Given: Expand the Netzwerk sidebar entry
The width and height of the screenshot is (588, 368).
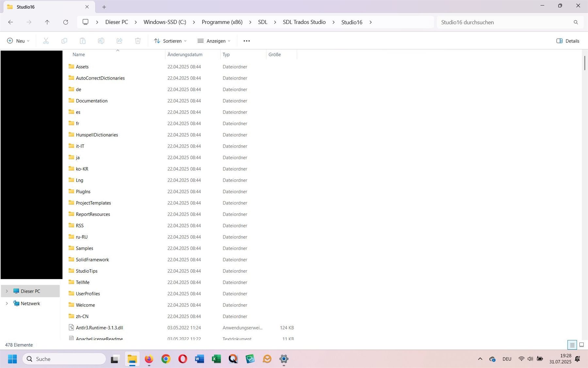Looking at the screenshot, I should [7, 303].
